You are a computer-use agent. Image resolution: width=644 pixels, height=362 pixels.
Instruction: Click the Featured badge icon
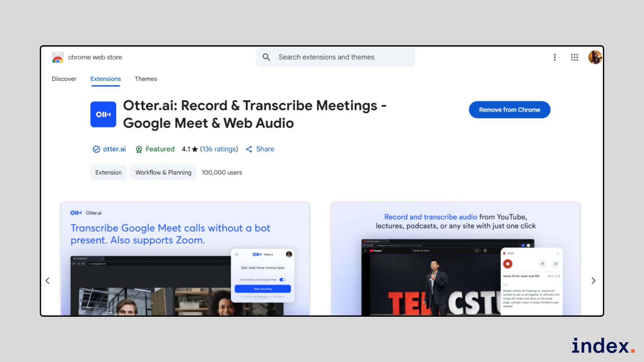[139, 149]
